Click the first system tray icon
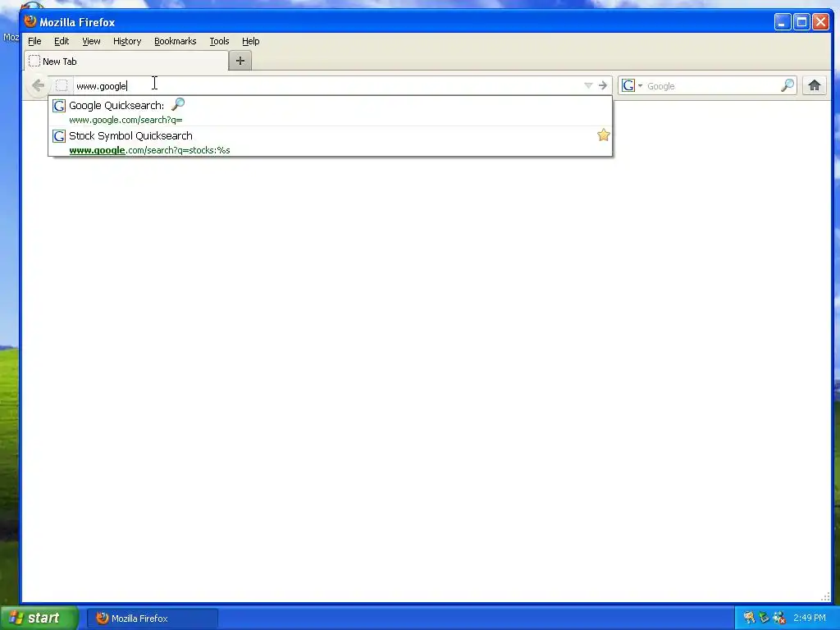 point(749,619)
